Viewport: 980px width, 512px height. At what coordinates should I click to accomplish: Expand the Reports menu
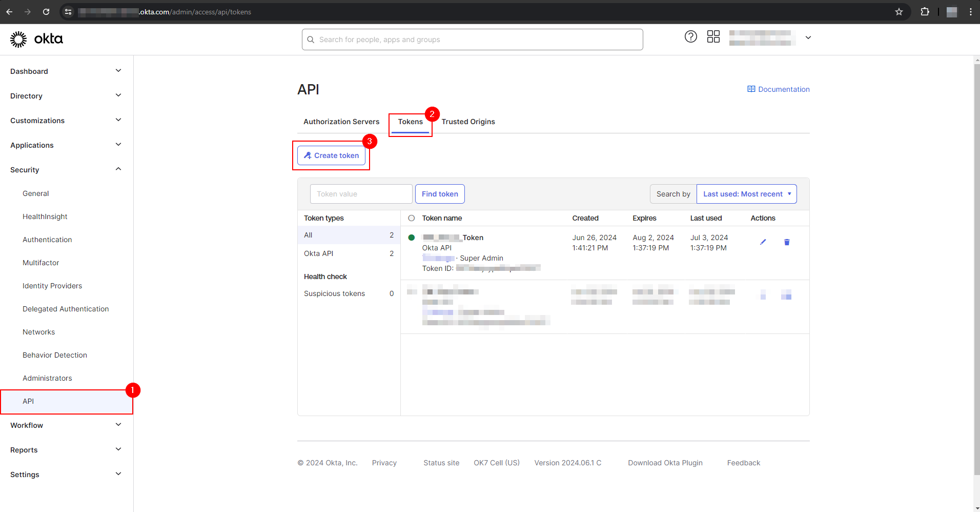tap(67, 450)
